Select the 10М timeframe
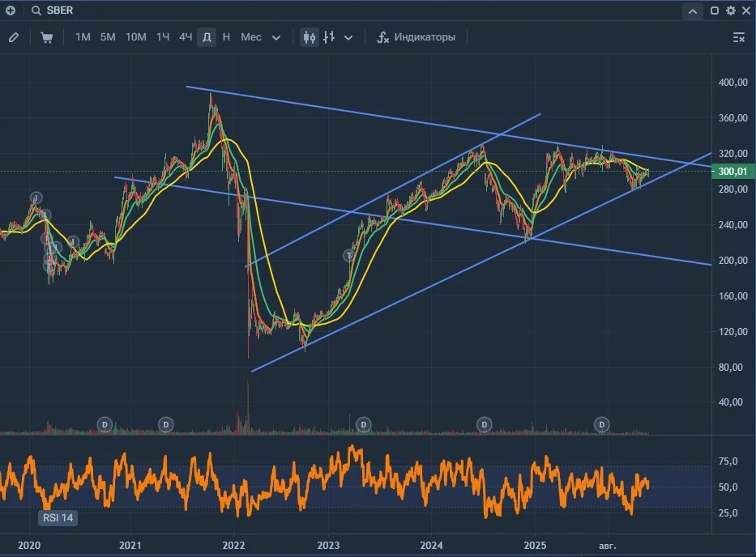Screen dimensions: 756x557 pos(136,37)
